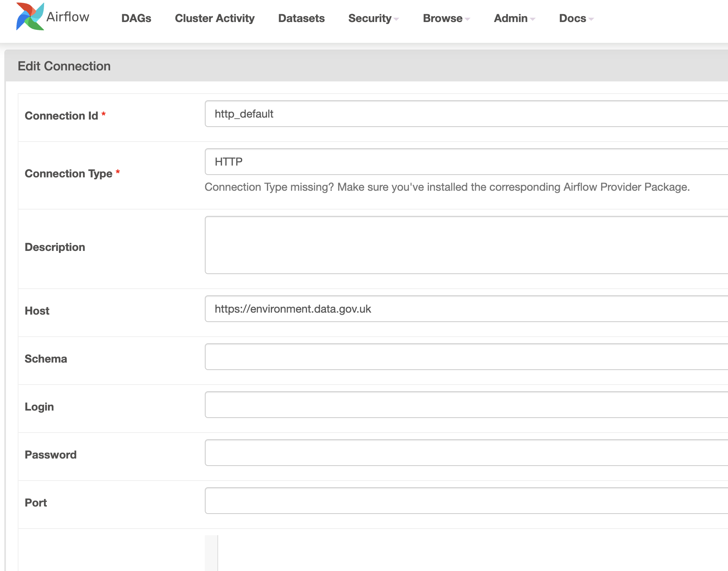
Task: Click the Login label
Action: (x=39, y=407)
